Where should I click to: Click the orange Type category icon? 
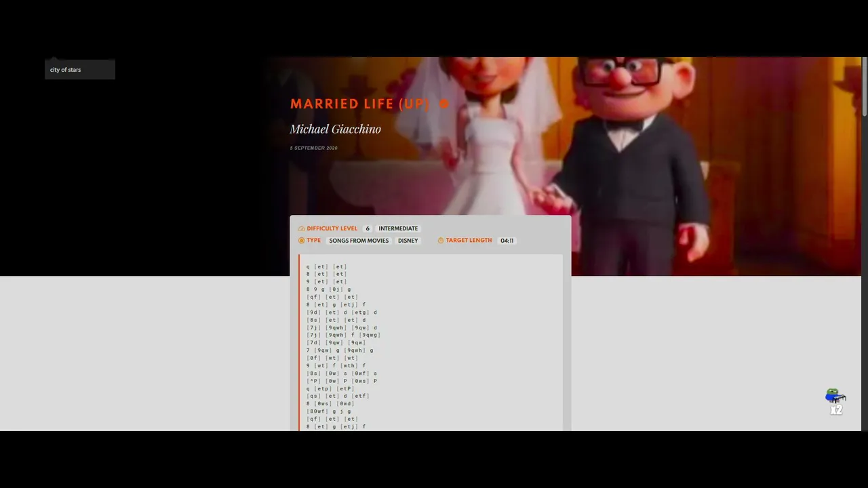coord(302,241)
